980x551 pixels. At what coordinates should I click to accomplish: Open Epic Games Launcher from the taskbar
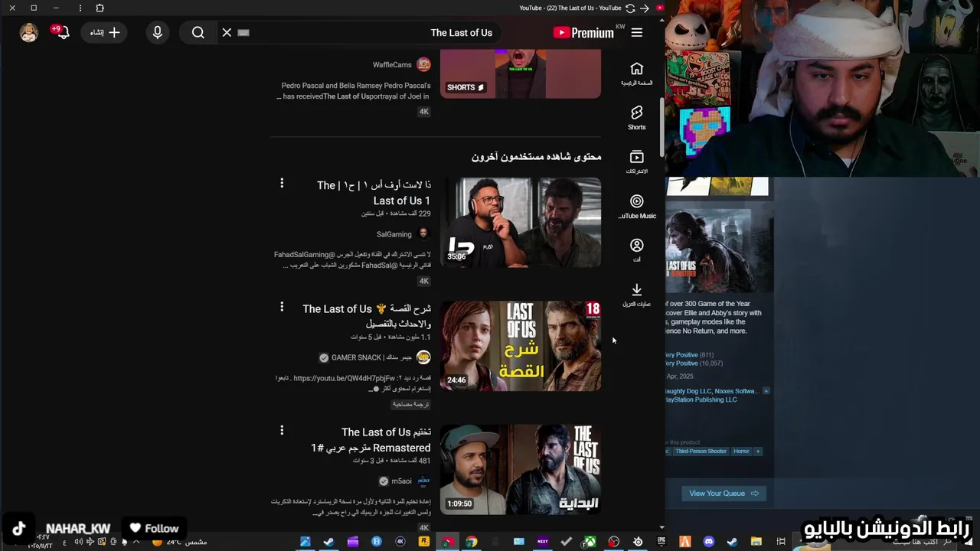pyautogui.click(x=661, y=542)
